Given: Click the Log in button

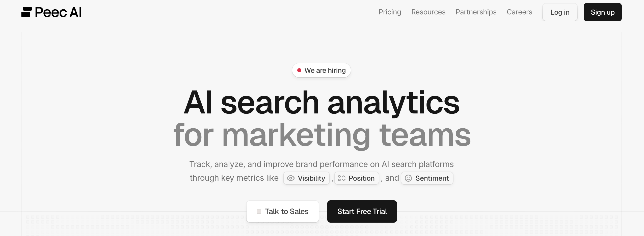Looking at the screenshot, I should coord(559,12).
